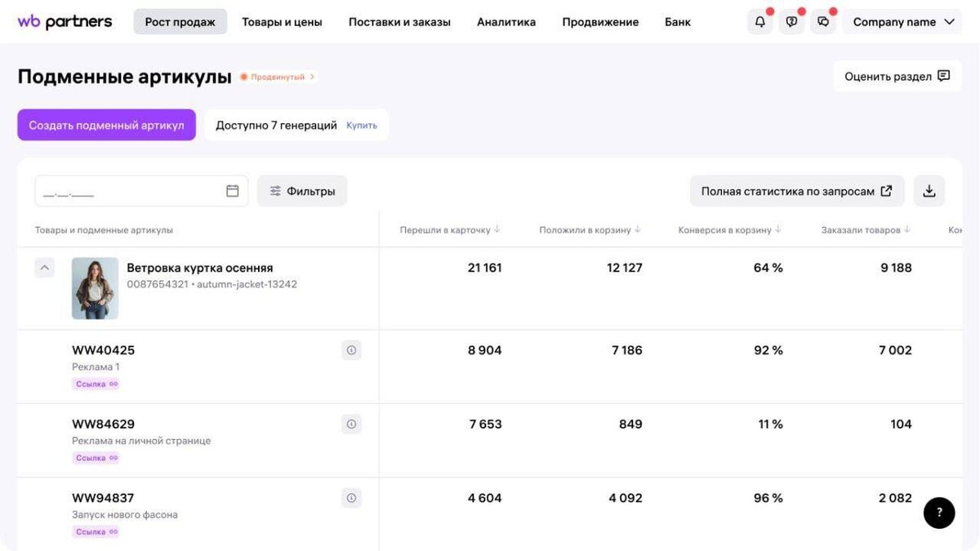
Task: Open the question-mark support chat icon
Action: pos(791,22)
